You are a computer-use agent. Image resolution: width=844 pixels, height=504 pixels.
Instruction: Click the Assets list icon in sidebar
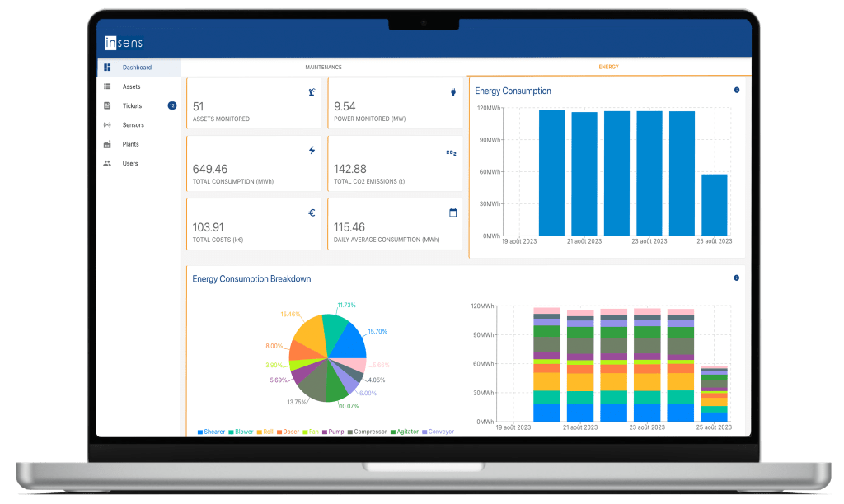107,86
